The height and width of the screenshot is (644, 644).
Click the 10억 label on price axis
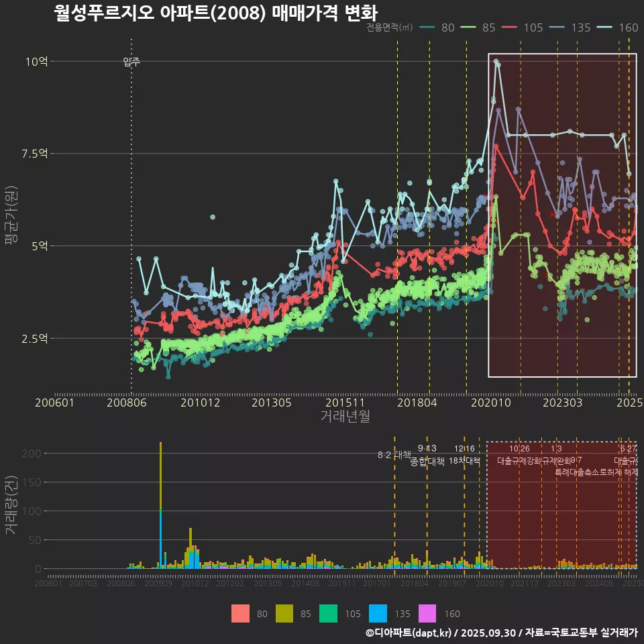[37, 62]
